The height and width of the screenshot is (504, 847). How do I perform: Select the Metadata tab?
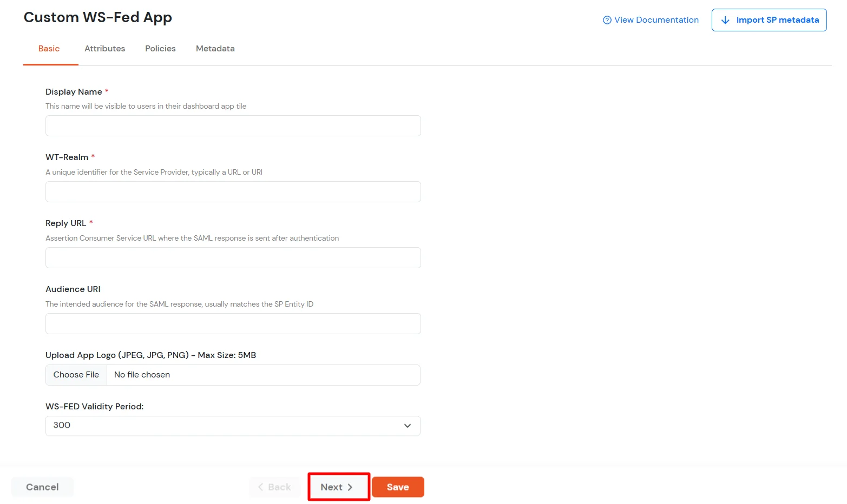[215, 49]
